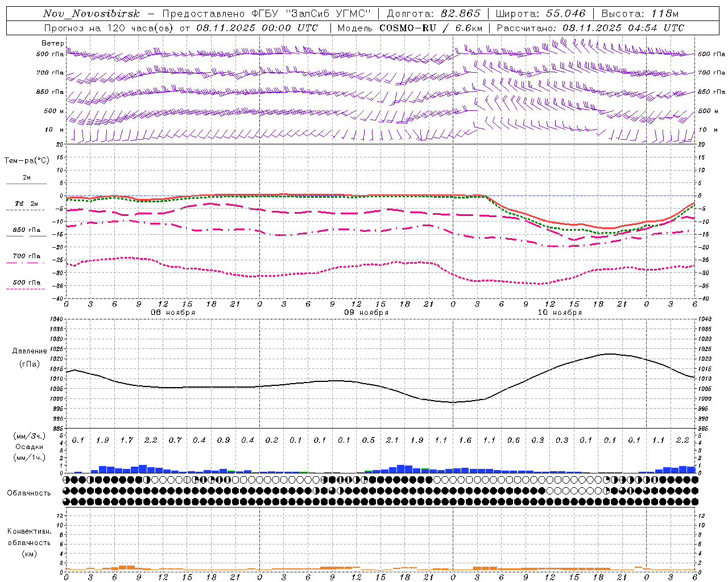The image size is (728, 582).
Task: Click the 'Td 2м' dew point legend entry
Action: click(x=27, y=203)
